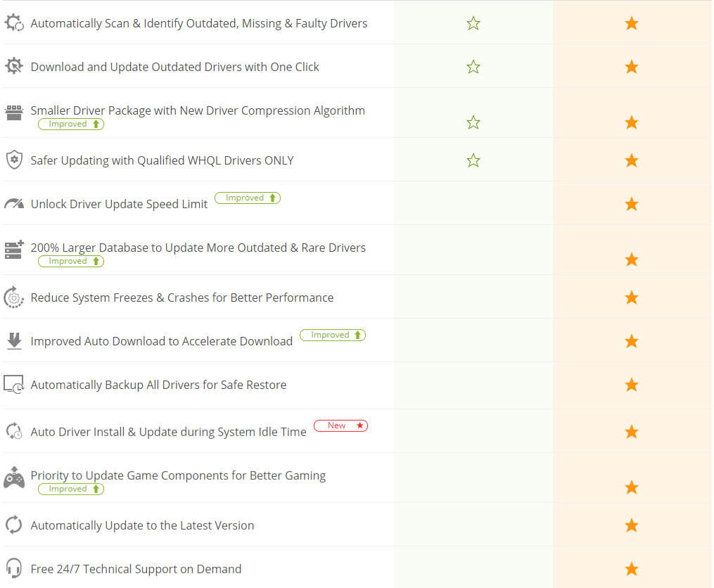Click the package icon beside Smaller Driver Package
The image size is (714, 588).
point(14,113)
